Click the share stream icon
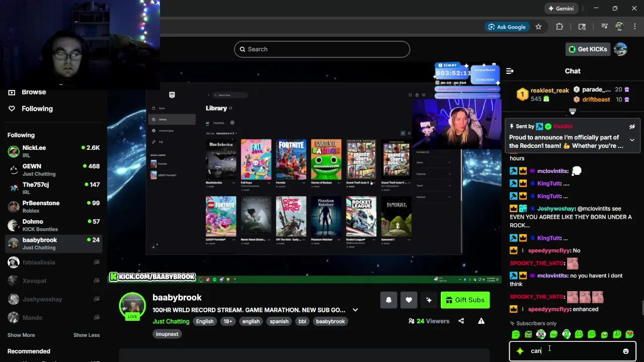 461,321
